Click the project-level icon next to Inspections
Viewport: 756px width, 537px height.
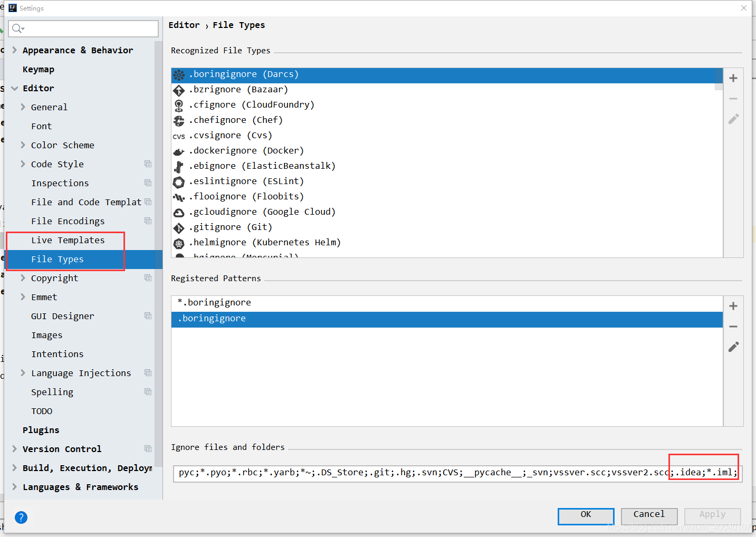[148, 183]
